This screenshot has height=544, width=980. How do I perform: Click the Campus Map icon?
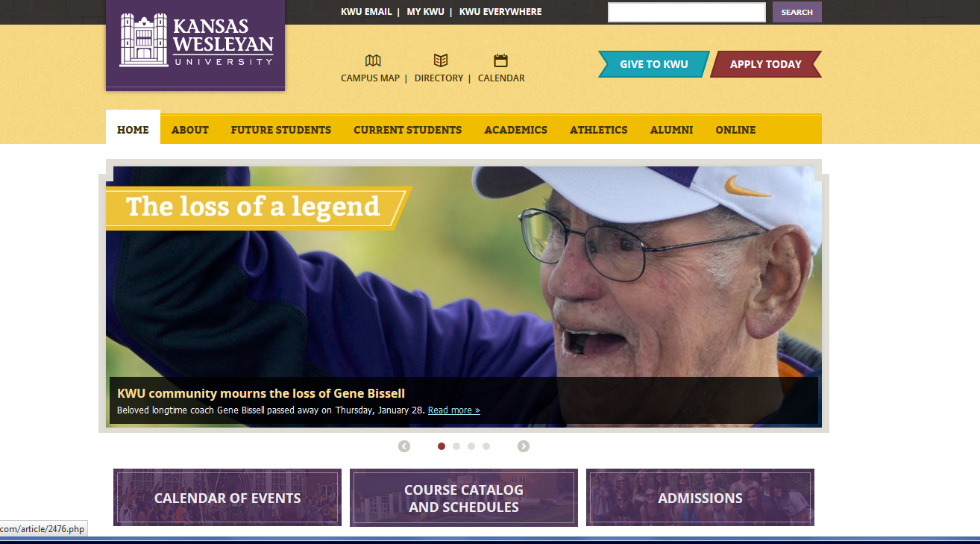373,60
